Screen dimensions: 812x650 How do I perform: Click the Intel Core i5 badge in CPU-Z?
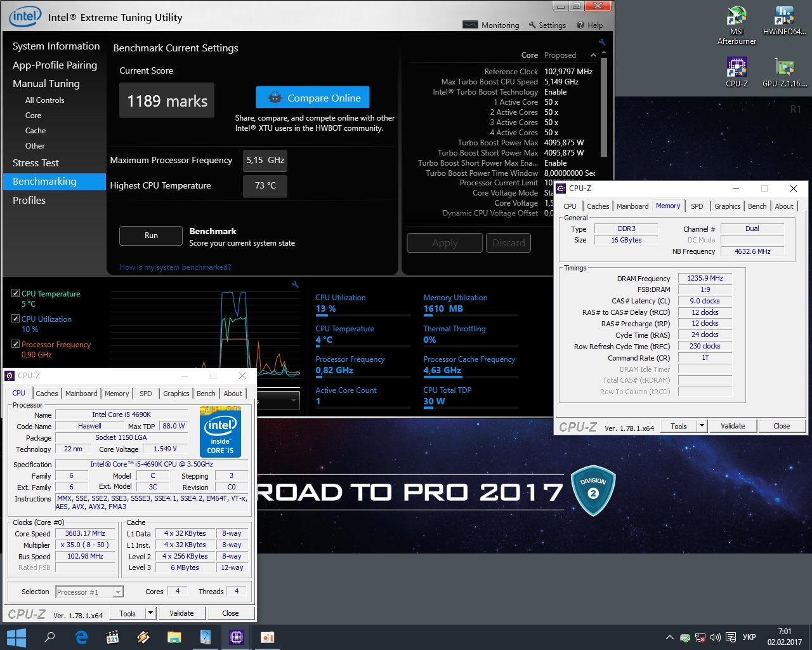220,432
